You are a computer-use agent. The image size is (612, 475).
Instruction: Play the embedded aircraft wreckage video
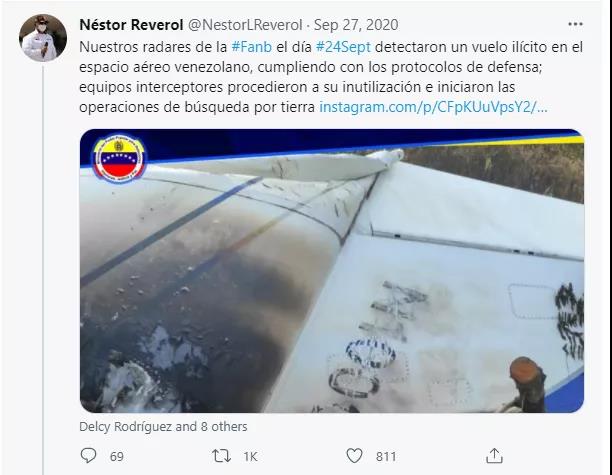point(332,270)
